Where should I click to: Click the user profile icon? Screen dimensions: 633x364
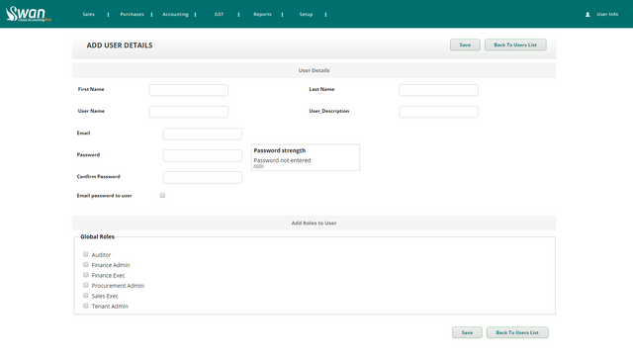click(x=588, y=14)
